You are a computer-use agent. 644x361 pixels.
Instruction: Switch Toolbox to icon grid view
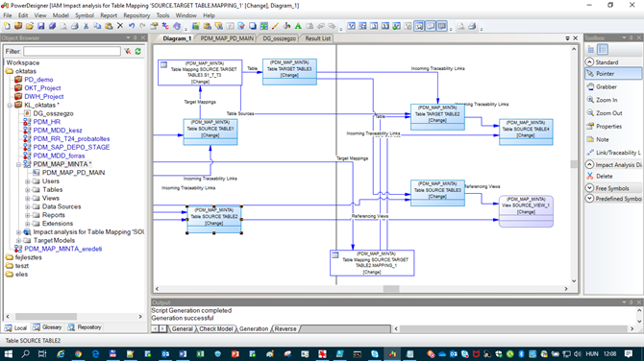[590, 50]
